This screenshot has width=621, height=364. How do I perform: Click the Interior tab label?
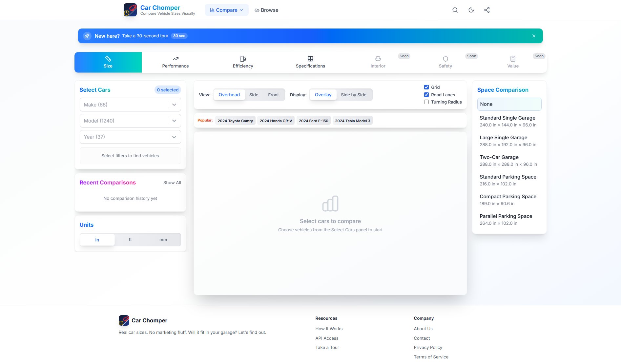tap(378, 66)
